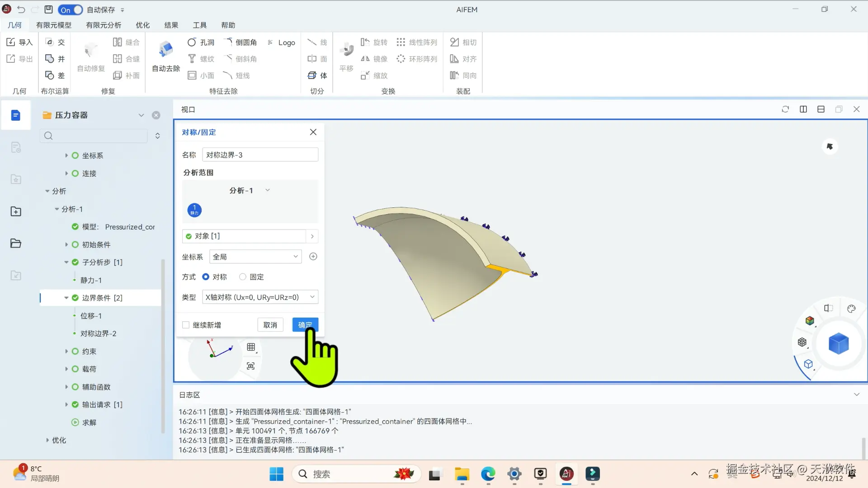Image resolution: width=868 pixels, height=488 pixels.
Task: Click the refresh viewport icon
Action: coord(785,109)
